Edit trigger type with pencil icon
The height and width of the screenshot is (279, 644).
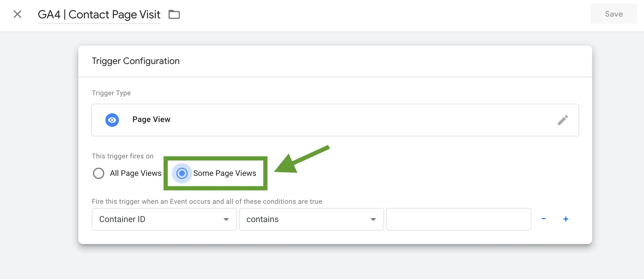pyautogui.click(x=563, y=120)
